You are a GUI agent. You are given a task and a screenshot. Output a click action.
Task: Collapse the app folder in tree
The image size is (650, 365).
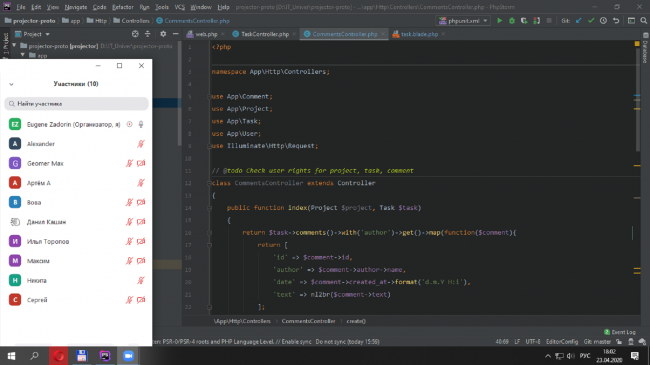(23, 55)
